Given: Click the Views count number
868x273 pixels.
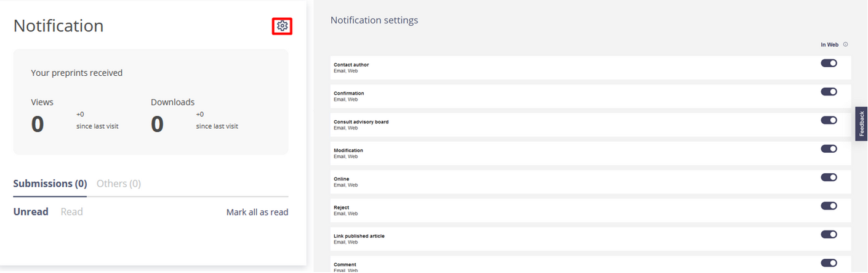Looking at the screenshot, I should [38, 124].
